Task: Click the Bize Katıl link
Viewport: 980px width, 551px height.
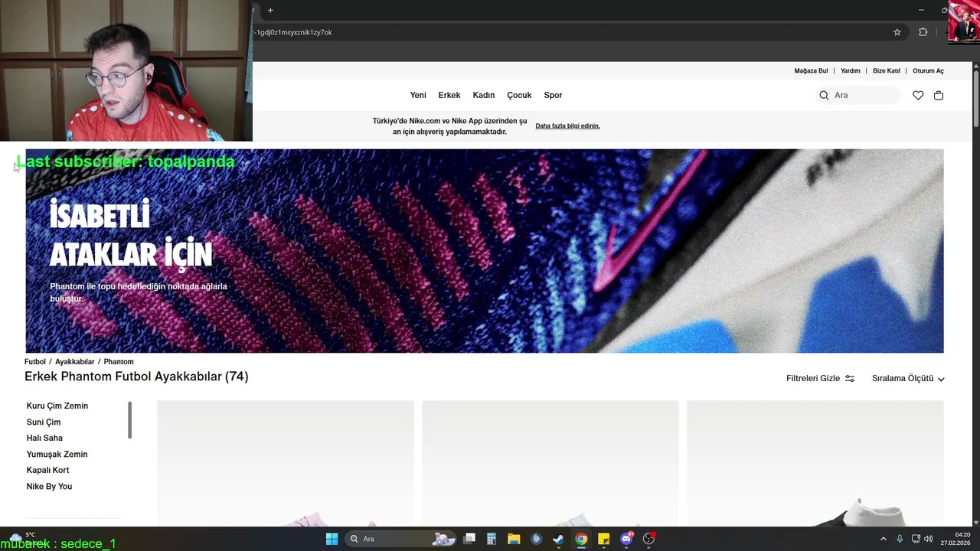Action: (887, 70)
